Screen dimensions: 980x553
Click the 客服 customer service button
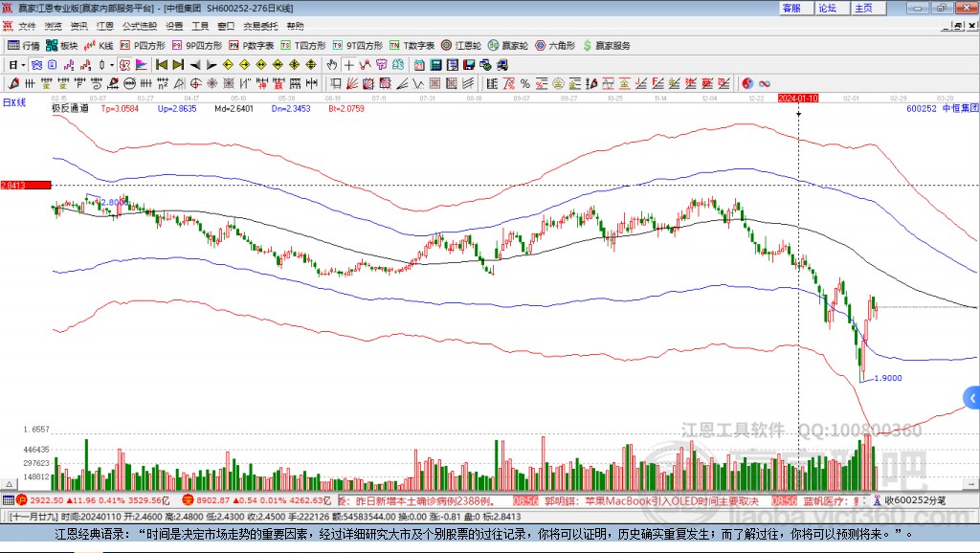tap(791, 8)
